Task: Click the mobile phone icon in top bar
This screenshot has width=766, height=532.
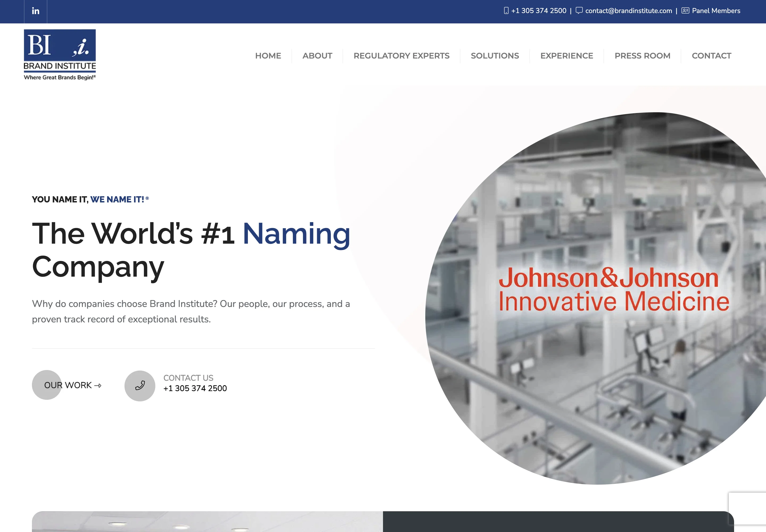Action: pyautogui.click(x=506, y=11)
